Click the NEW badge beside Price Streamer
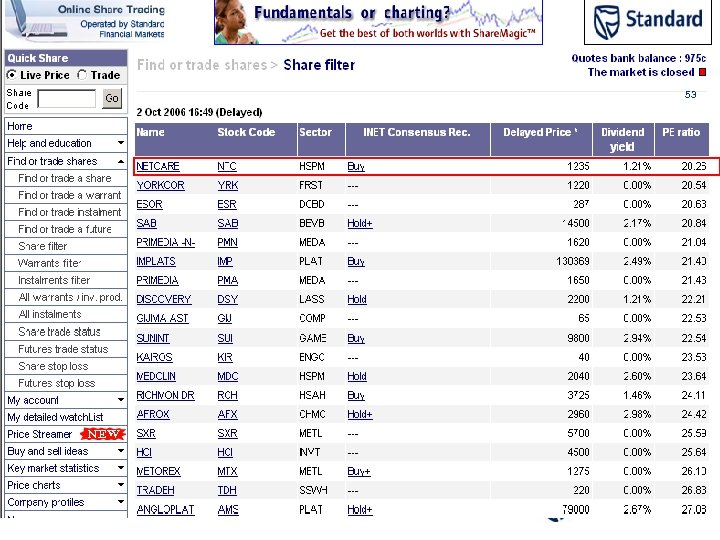 [x=103, y=434]
